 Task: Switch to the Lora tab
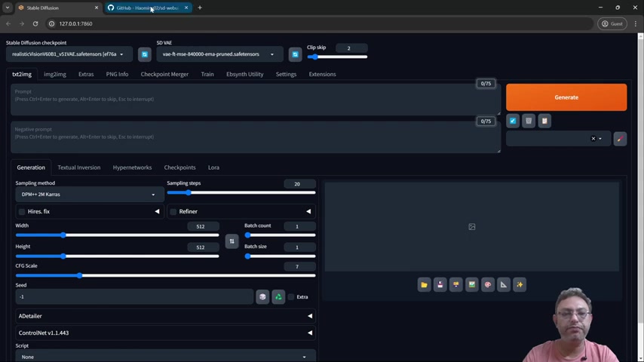point(213,167)
